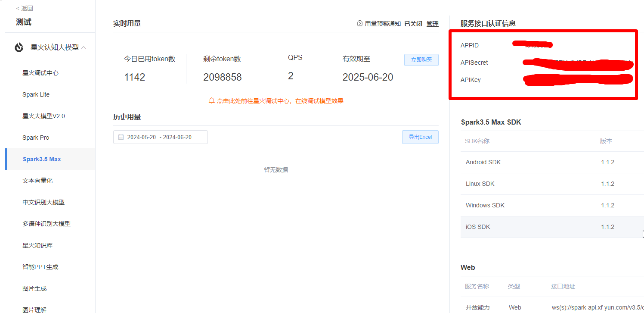
Task: Click the flame logo beside 星火认知大模型
Action: tap(19, 47)
